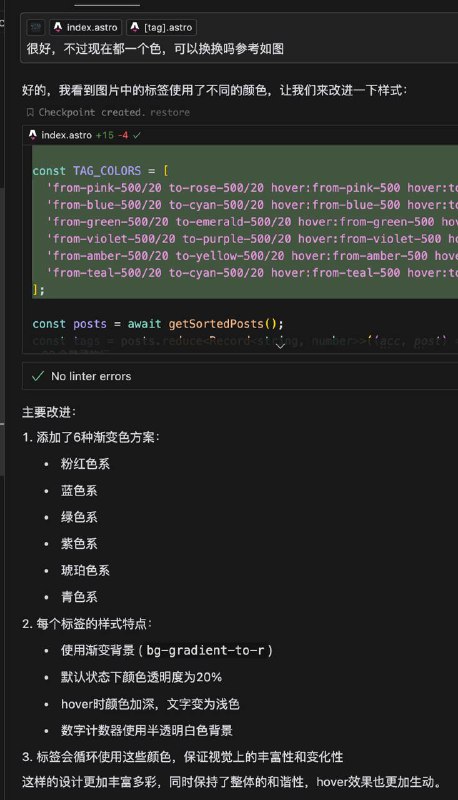Click the bullet 绿色系

(x=79, y=517)
